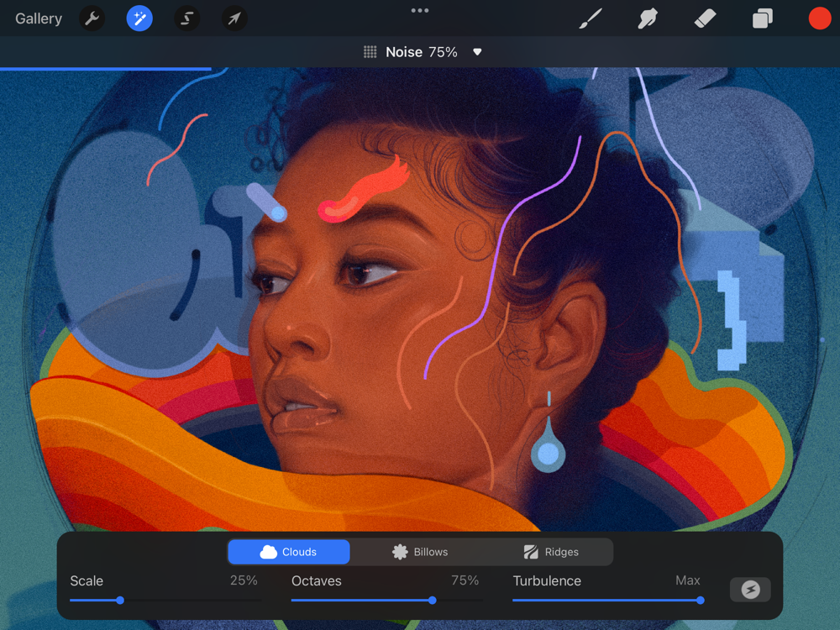
Task: Click the Octaves label
Action: [x=316, y=581]
